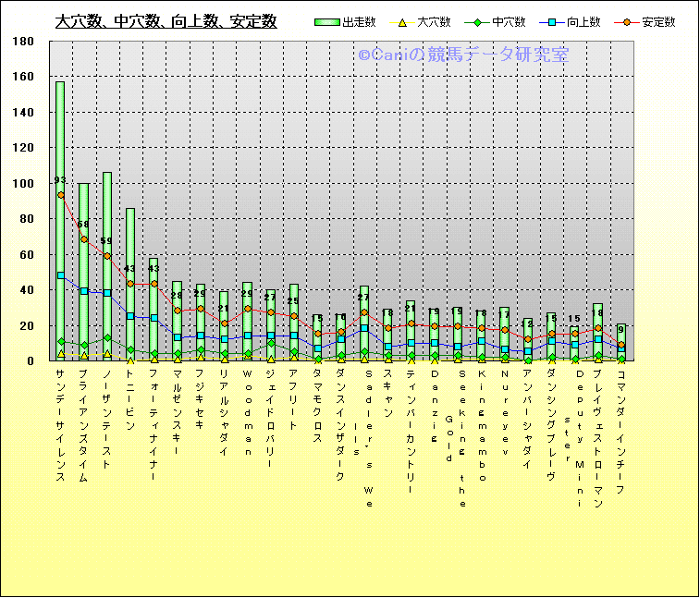The width and height of the screenshot is (700, 598).
Task: Click the orange data point labeled 68
Action: click(84, 239)
